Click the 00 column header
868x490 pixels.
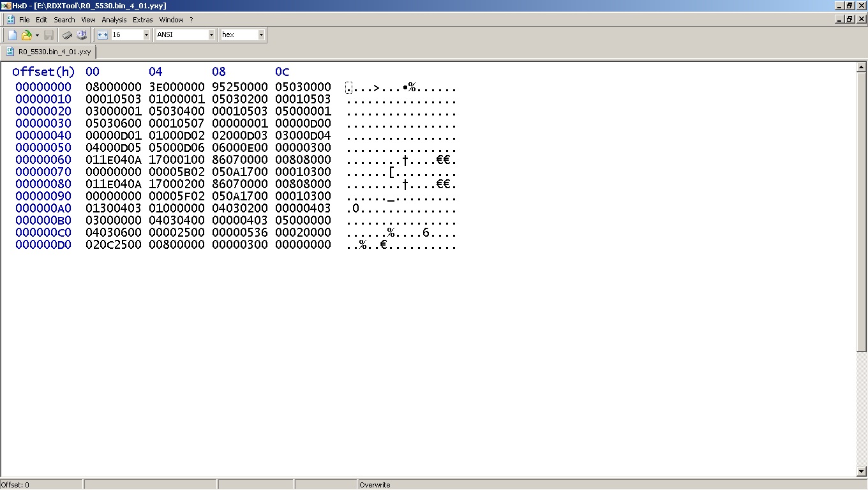(93, 71)
